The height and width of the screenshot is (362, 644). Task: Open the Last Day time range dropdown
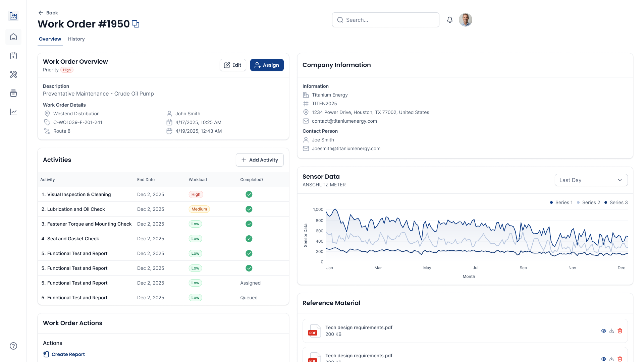(x=591, y=180)
